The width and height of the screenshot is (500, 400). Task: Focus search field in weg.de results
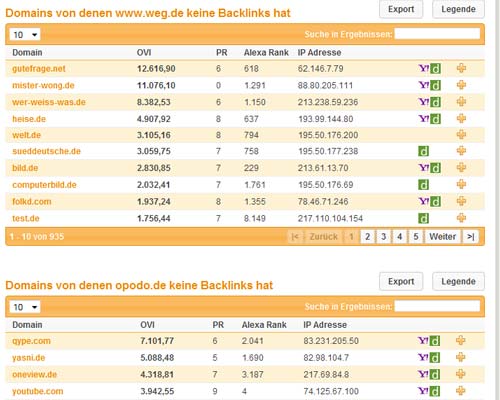(437, 34)
